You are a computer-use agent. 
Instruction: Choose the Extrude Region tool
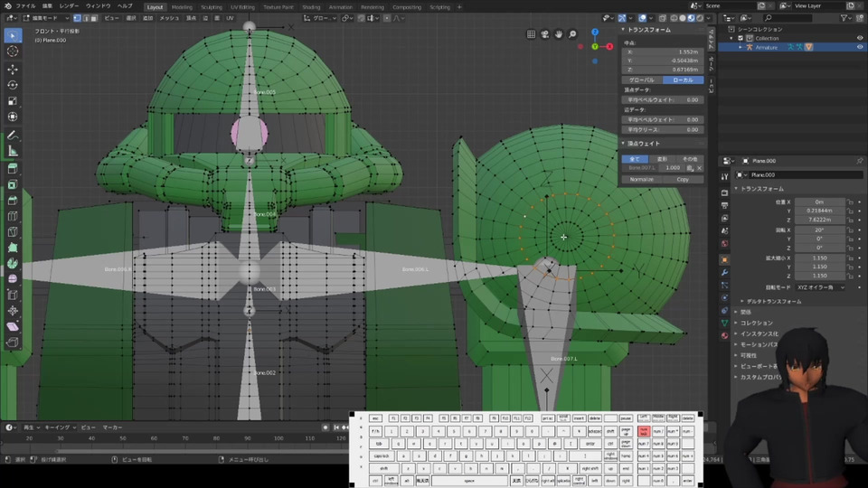point(12,169)
